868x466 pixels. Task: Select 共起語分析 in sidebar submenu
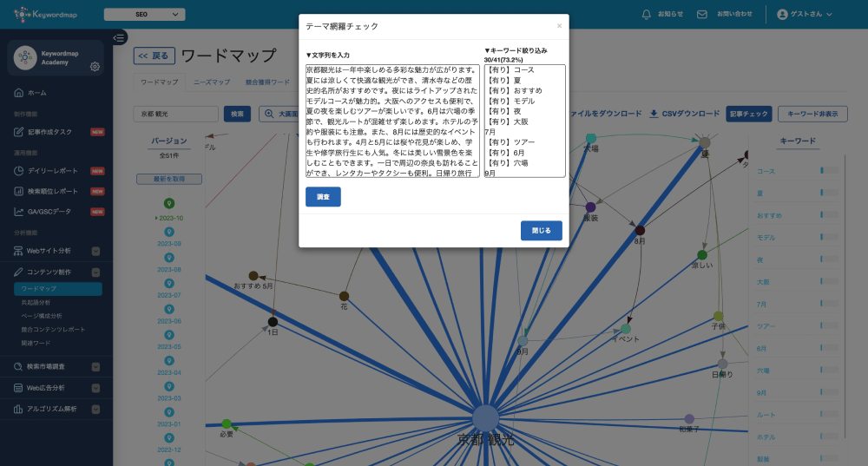coord(36,303)
